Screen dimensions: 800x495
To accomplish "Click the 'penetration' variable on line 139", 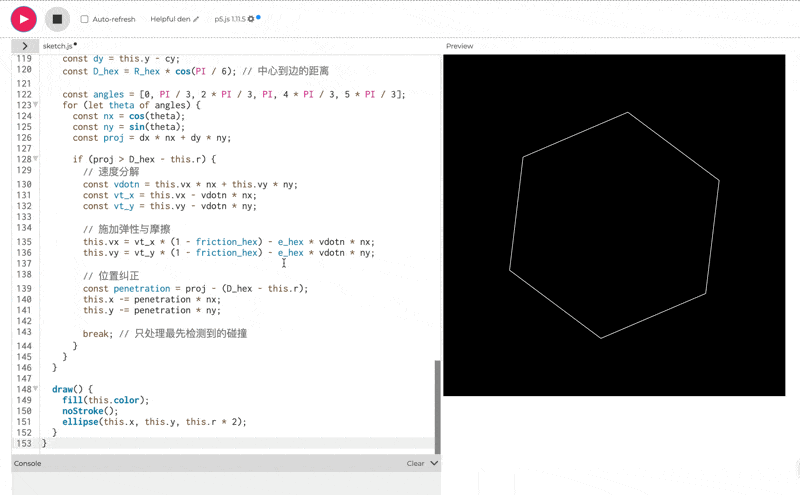I will (x=142, y=289).
